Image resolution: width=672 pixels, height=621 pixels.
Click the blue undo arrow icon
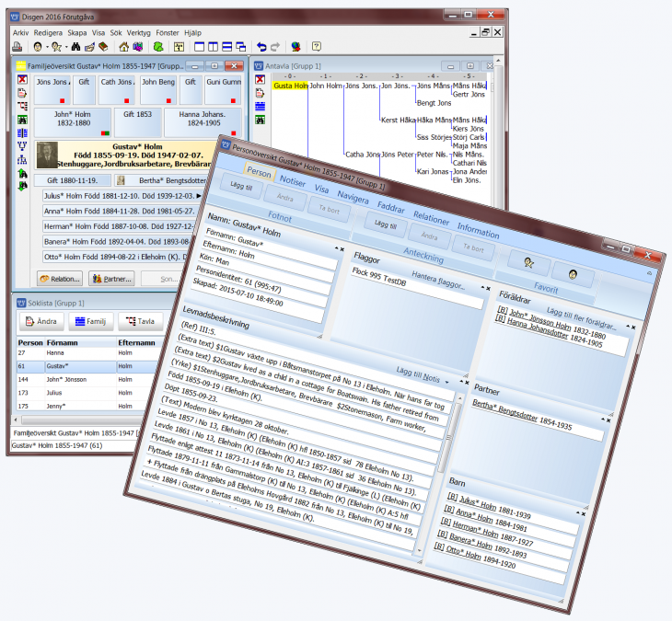pyautogui.click(x=261, y=47)
